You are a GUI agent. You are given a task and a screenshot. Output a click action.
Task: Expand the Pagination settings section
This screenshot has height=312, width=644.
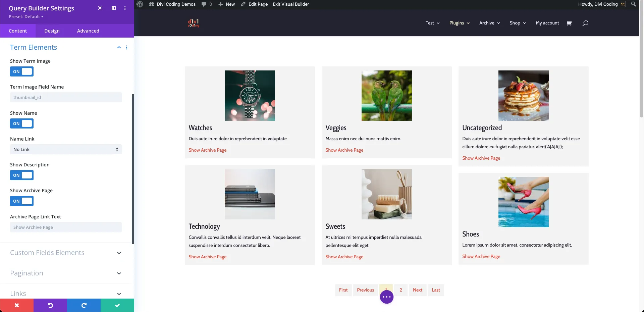(66, 273)
